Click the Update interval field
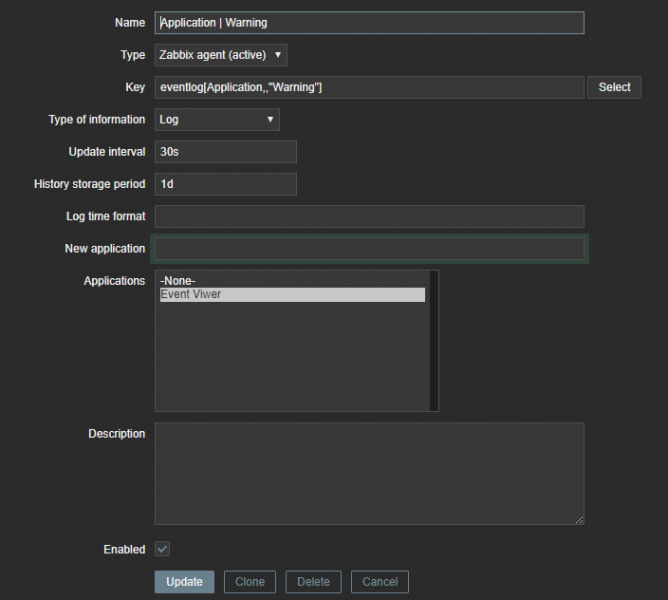The image size is (668, 600). click(x=226, y=152)
